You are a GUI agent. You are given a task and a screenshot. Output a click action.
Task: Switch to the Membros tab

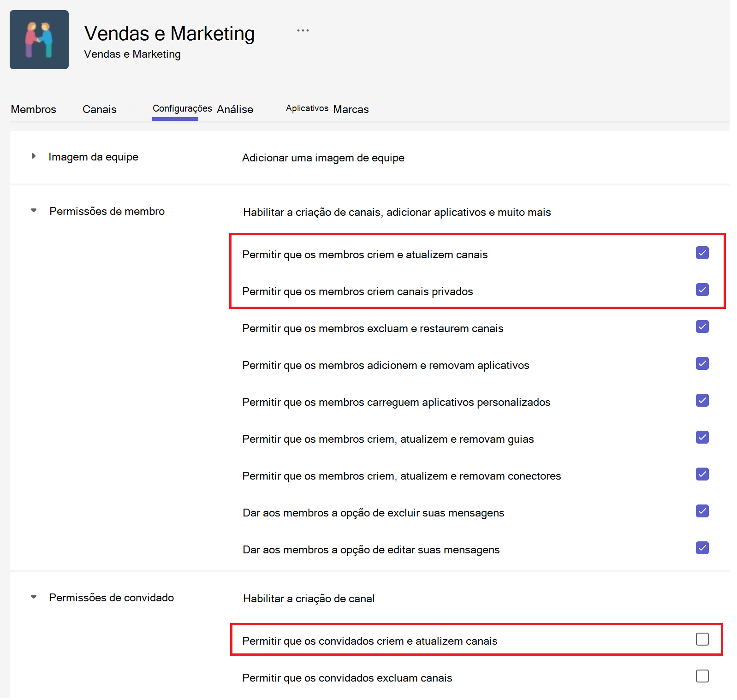tap(33, 109)
